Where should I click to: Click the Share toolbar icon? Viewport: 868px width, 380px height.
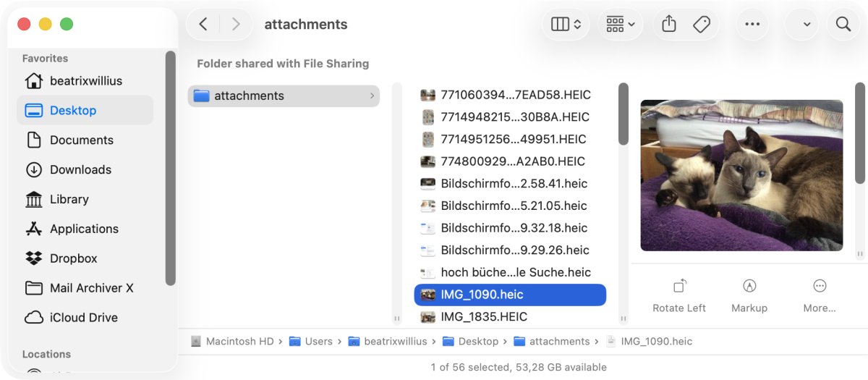[669, 24]
